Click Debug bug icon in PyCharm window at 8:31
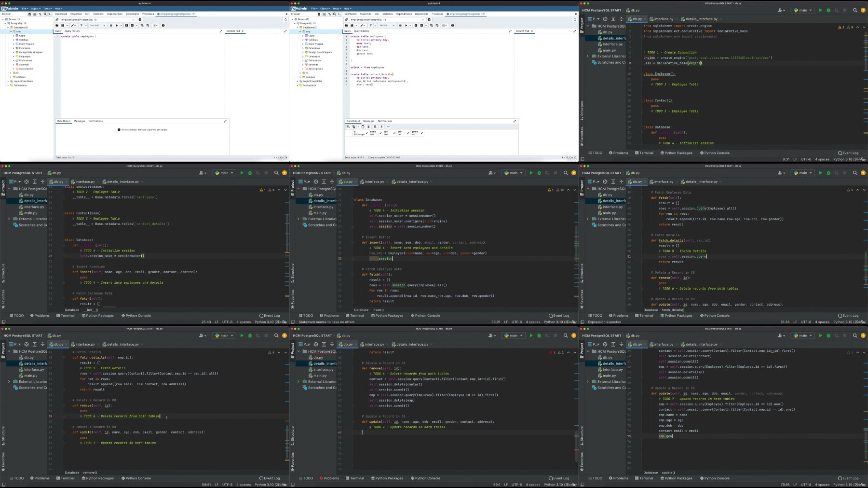The image size is (868, 488). (x=828, y=10)
